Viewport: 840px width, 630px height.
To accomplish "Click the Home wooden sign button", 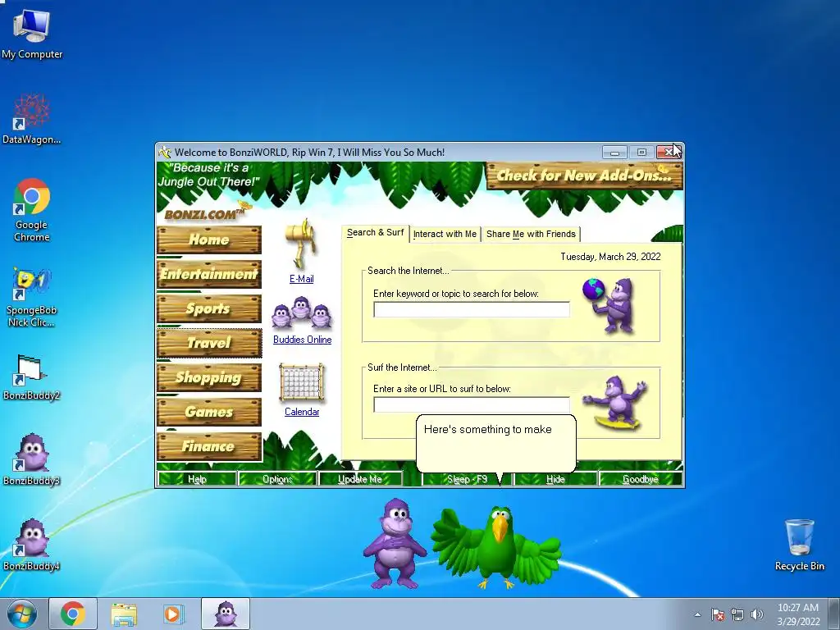I will tap(209, 240).
